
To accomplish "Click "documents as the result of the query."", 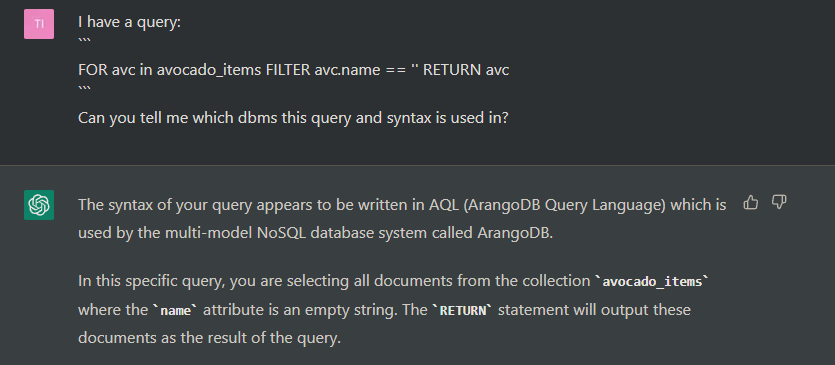I will (209, 338).
